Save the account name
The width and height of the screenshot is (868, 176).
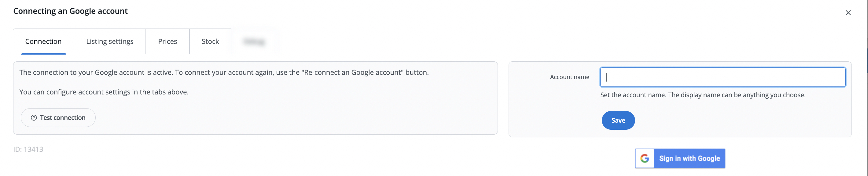(x=618, y=121)
